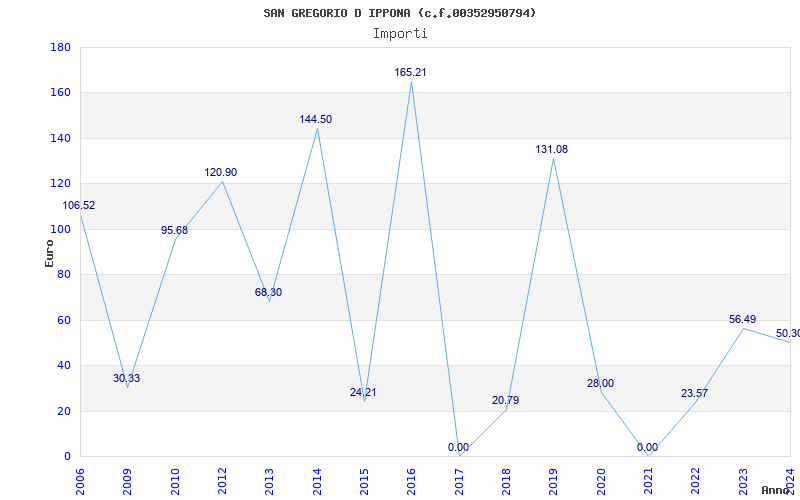Click the 2019 year tick label
Image resolution: width=800 pixels, height=500 pixels.
point(554,481)
